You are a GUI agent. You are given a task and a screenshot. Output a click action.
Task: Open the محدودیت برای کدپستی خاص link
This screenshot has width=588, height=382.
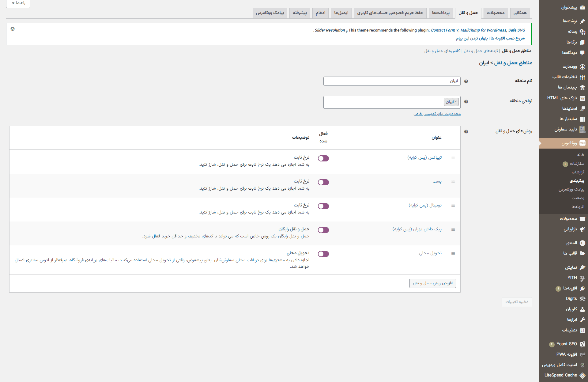437,114
